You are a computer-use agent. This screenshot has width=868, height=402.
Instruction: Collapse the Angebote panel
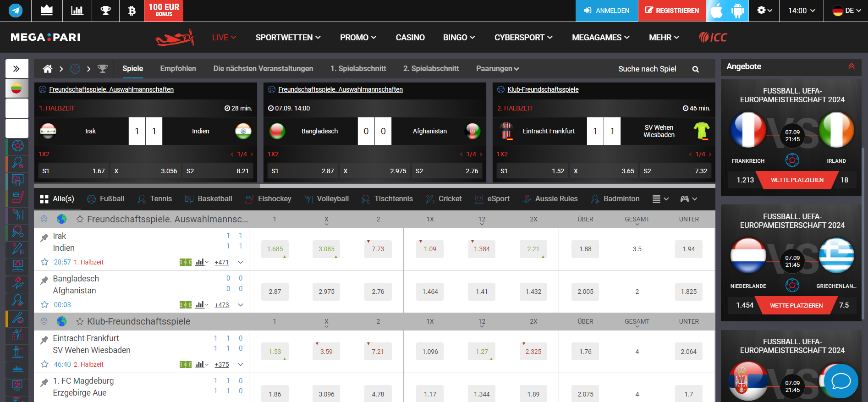point(851,66)
